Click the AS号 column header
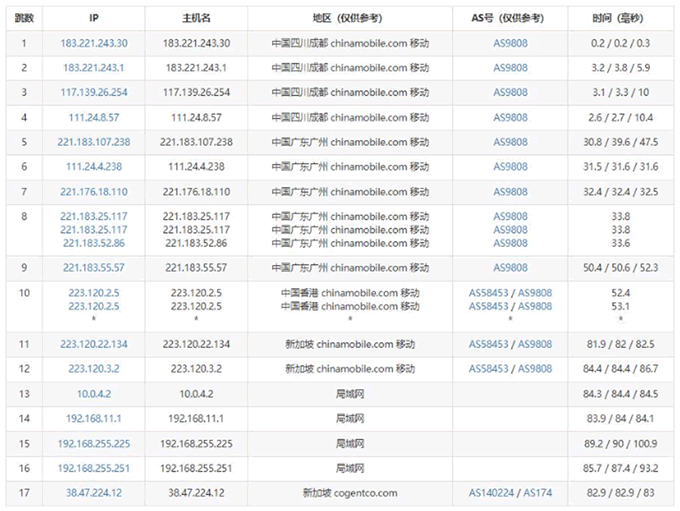680x511 pixels. click(x=510, y=18)
